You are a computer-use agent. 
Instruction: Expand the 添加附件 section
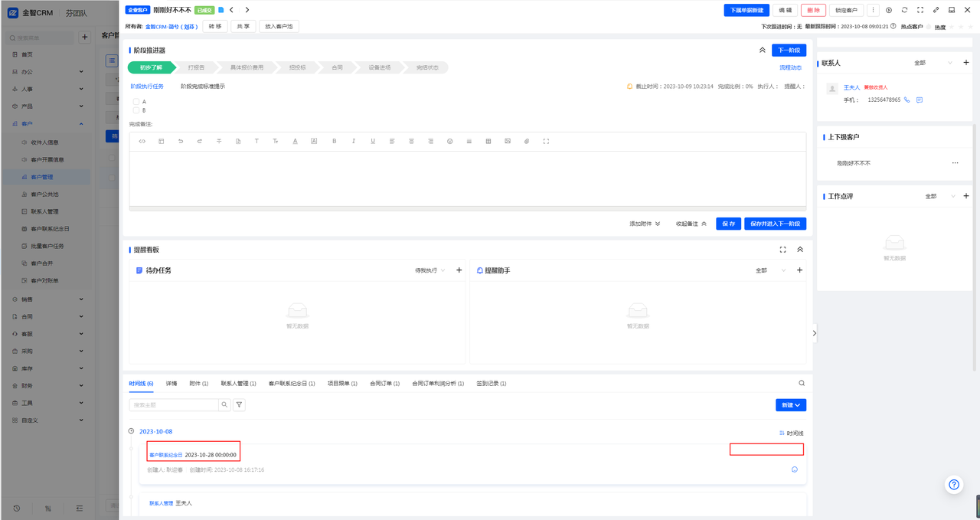pyautogui.click(x=645, y=224)
